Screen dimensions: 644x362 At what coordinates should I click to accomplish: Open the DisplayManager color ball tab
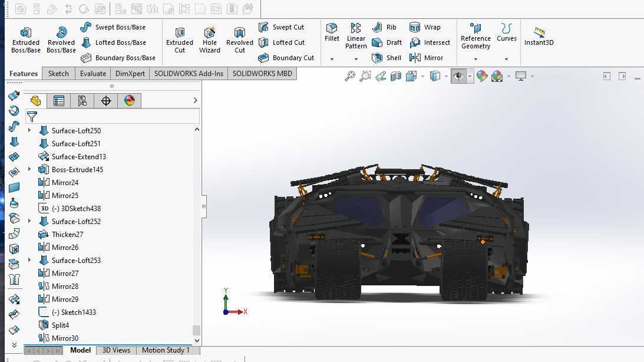coord(130,101)
